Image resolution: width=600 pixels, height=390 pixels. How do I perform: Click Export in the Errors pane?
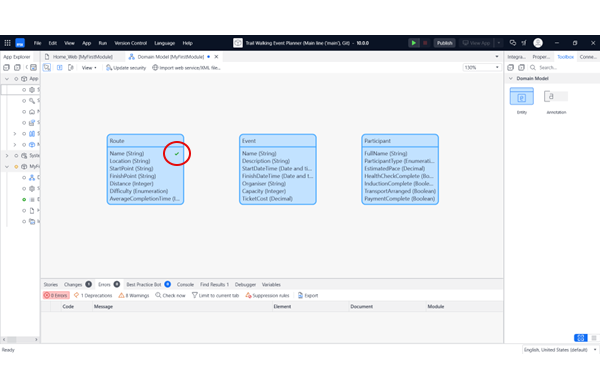[x=308, y=295]
